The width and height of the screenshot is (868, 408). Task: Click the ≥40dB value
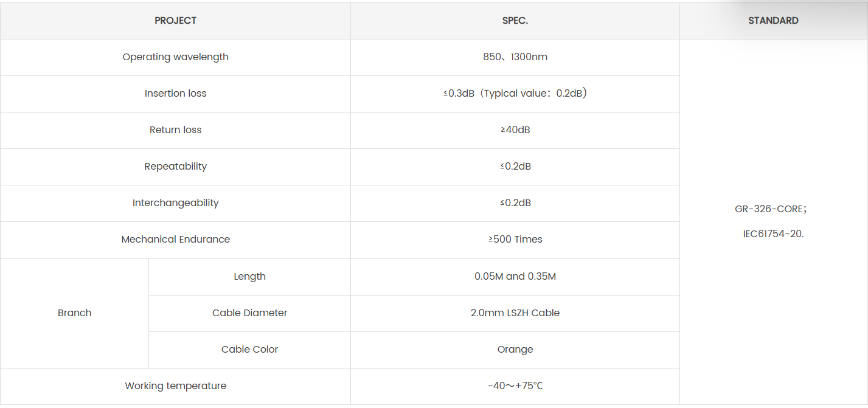515,130
